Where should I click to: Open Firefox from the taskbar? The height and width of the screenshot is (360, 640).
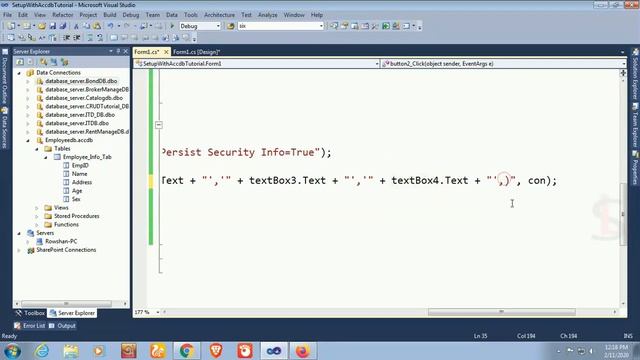(x=303, y=351)
